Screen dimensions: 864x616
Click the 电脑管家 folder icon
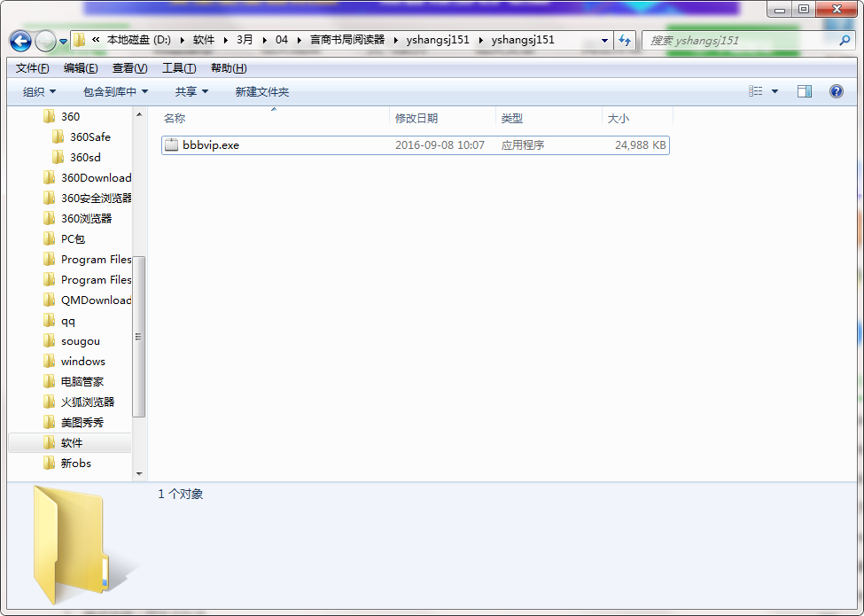[49, 381]
